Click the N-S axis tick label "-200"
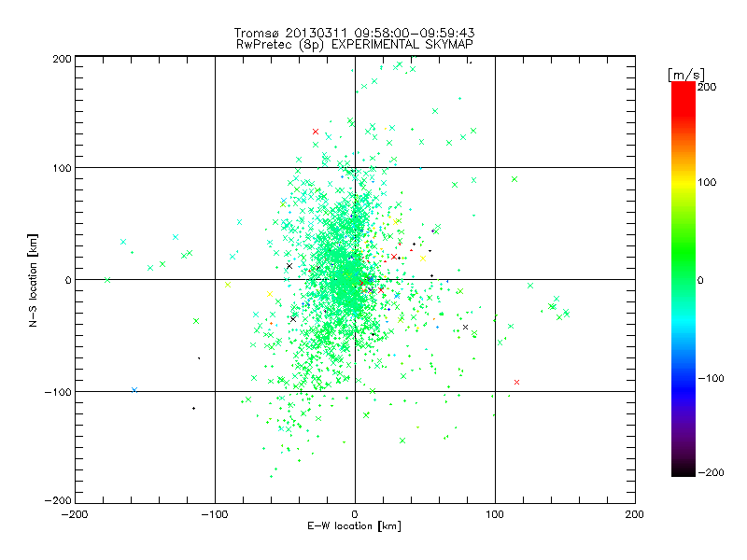This screenshot has height=560, width=747. [x=58, y=500]
